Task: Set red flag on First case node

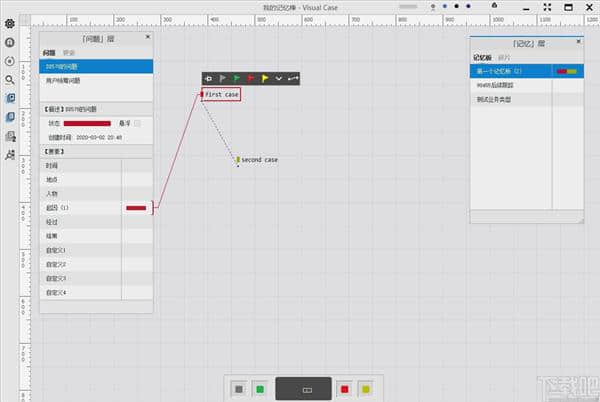Action: pyautogui.click(x=251, y=78)
